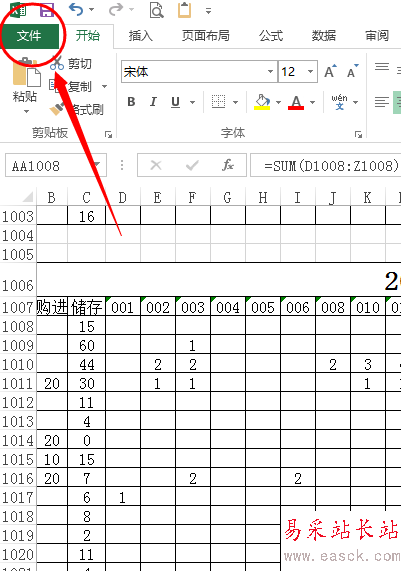Select cell with value 1 in row 1017

pyautogui.click(x=122, y=497)
